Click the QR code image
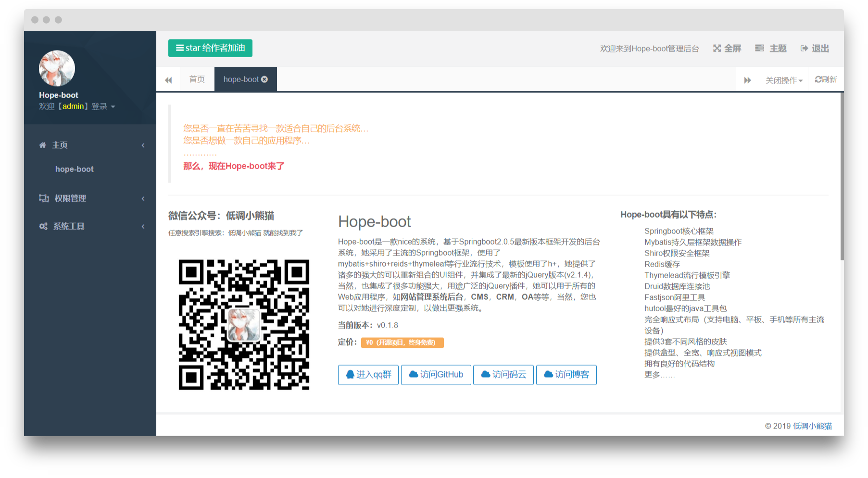Screen dimensions: 868x478 [244, 325]
